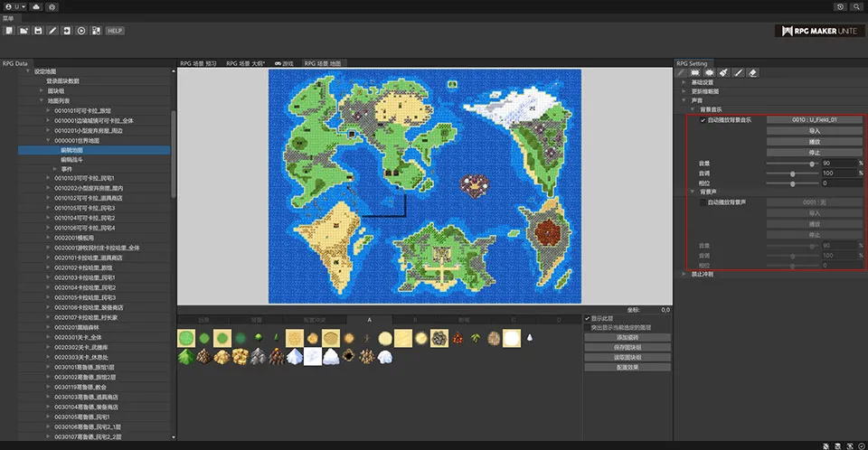868x450 pixels.
Task: Click the cloud icon in top bar
Action: pos(35,6)
